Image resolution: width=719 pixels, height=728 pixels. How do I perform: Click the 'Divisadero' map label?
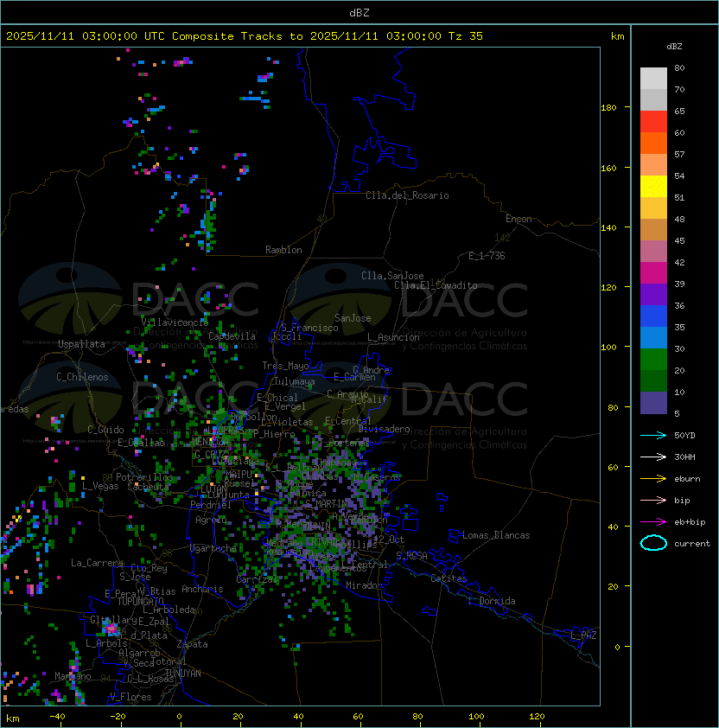coord(385,429)
